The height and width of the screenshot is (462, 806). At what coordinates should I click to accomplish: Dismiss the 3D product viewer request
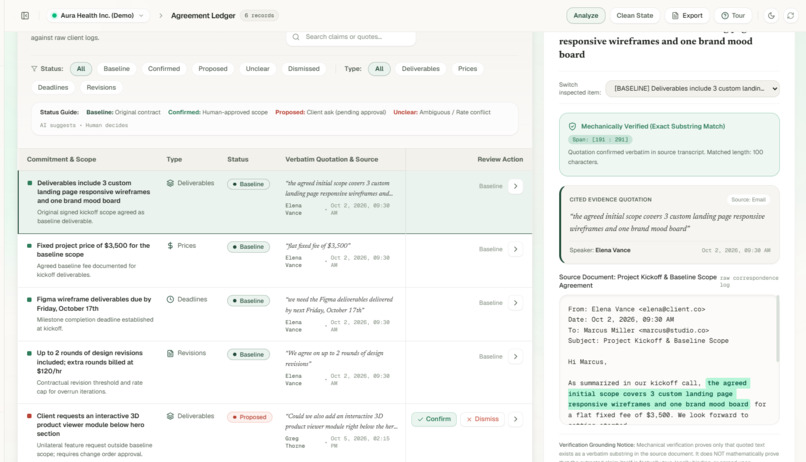point(482,419)
